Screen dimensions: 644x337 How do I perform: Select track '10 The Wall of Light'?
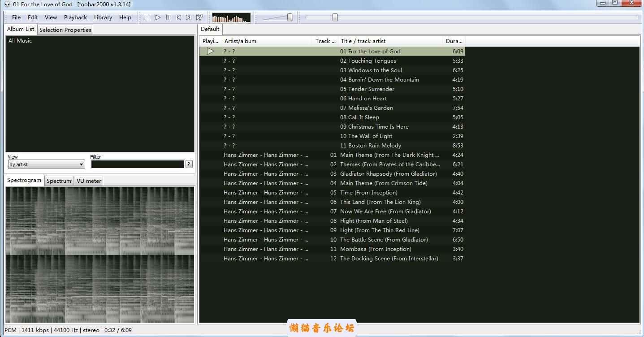[332, 136]
